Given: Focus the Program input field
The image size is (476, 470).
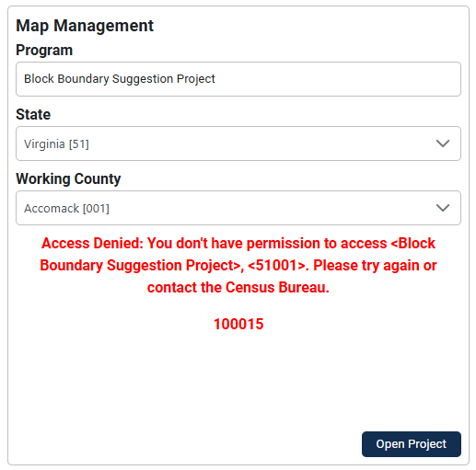Looking at the screenshot, I should [238, 79].
